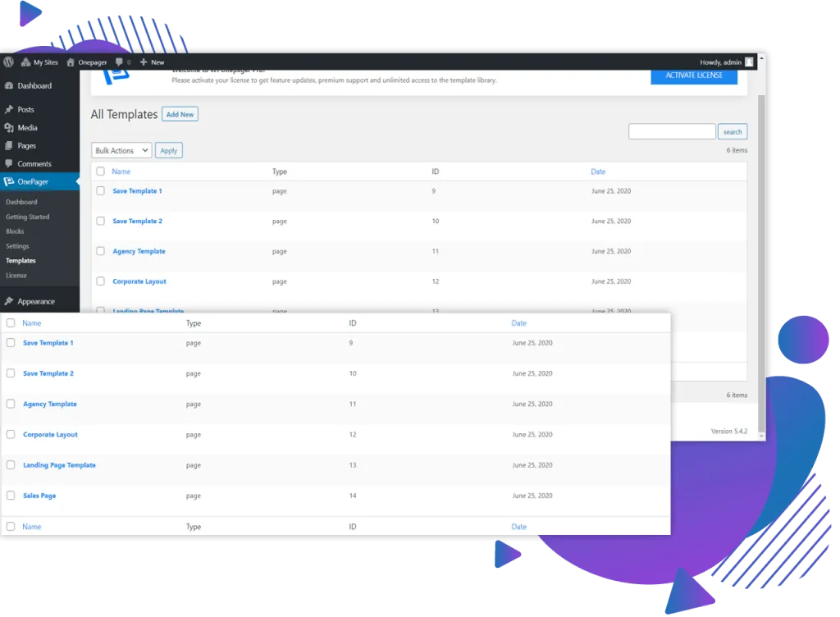
Task: Open OnePager License submenu item
Action: pyautogui.click(x=16, y=276)
